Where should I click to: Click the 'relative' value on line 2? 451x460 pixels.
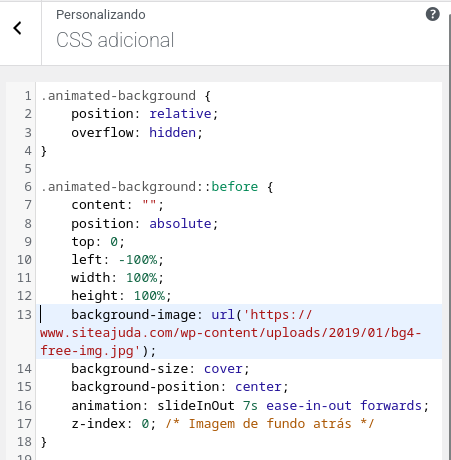point(180,114)
